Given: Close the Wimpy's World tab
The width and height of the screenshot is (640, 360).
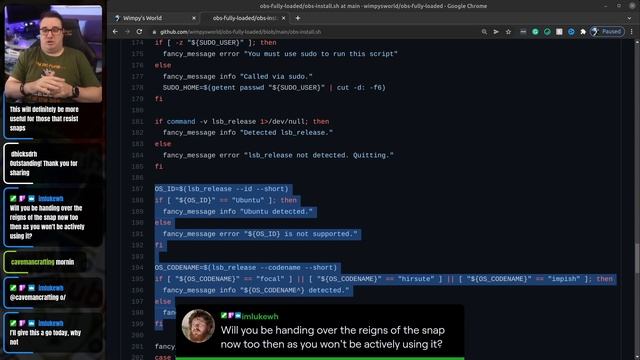Looking at the screenshot, I should (x=194, y=18).
